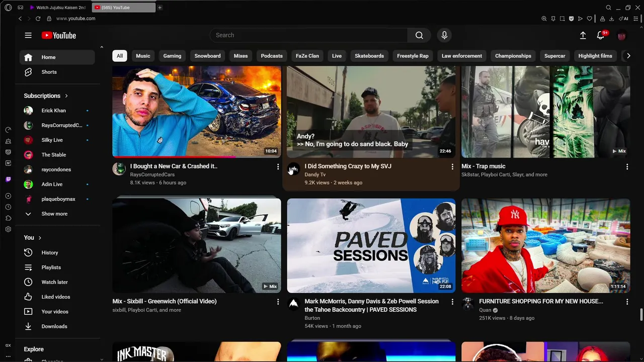Open options for FURNITURE SHOPPING video
Viewport: 644px width, 362px height.
tap(627, 302)
